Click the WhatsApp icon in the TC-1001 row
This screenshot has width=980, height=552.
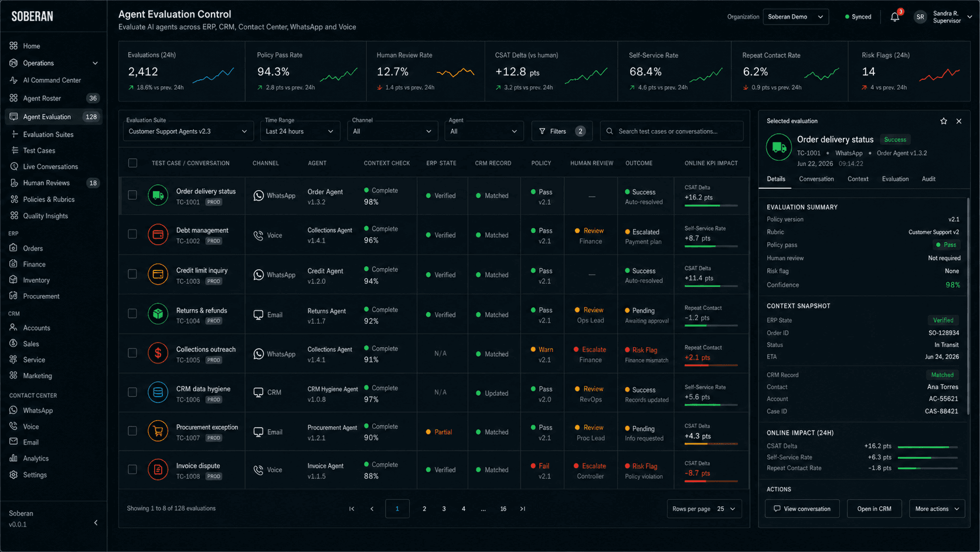[258, 195]
